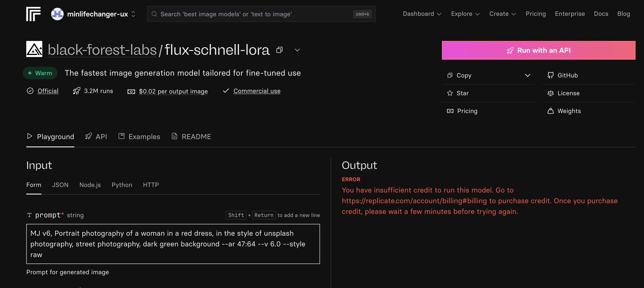Expand the chevron next to the model name
The height and width of the screenshot is (288, 644).
pos(297,50)
